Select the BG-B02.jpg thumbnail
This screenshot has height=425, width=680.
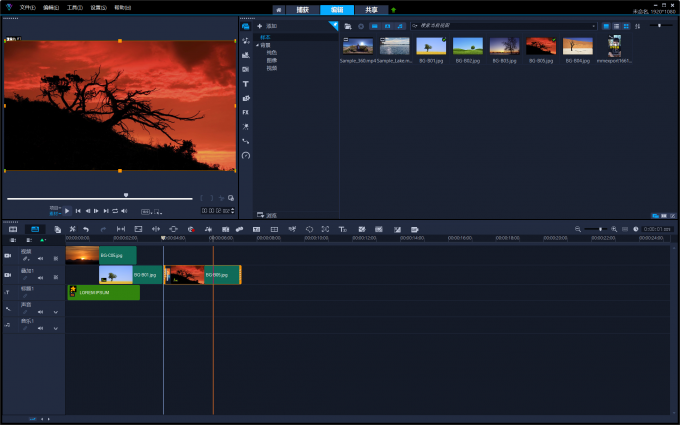click(468, 46)
